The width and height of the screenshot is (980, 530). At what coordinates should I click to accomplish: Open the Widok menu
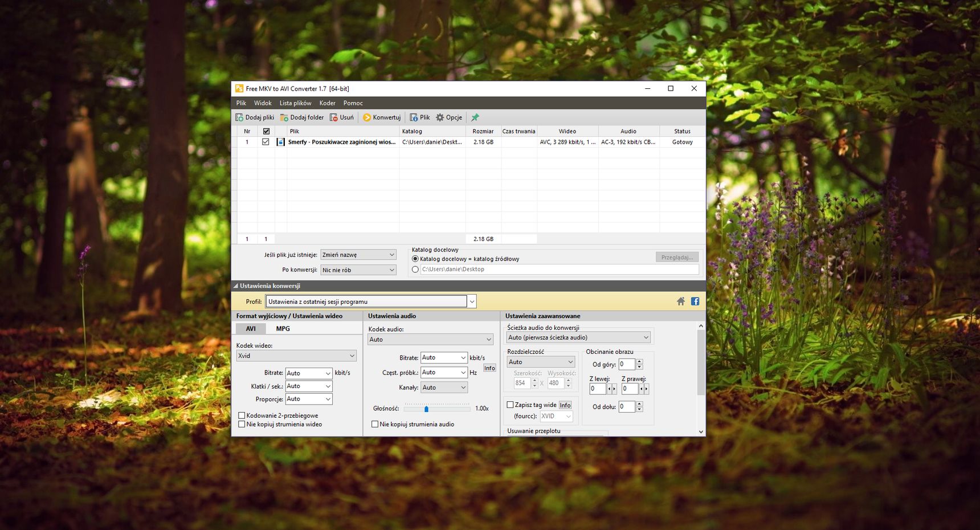[263, 103]
